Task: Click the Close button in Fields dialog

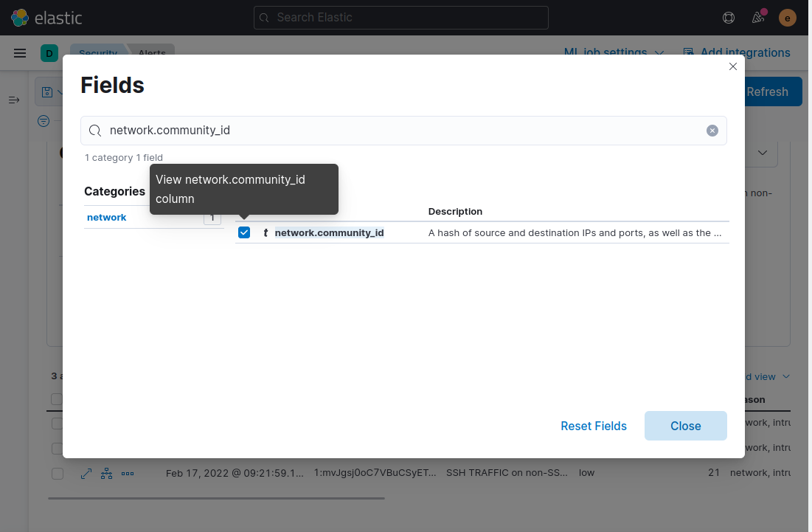Action: coord(686,426)
